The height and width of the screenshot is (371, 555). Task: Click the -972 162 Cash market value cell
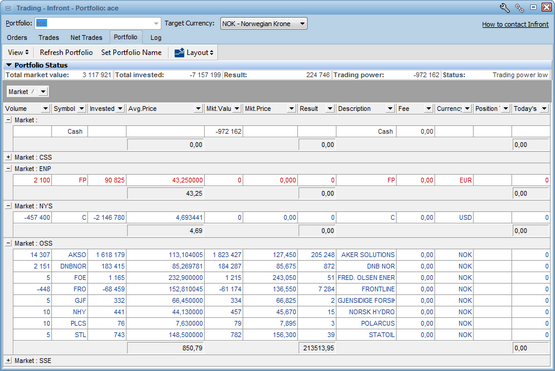(x=224, y=131)
